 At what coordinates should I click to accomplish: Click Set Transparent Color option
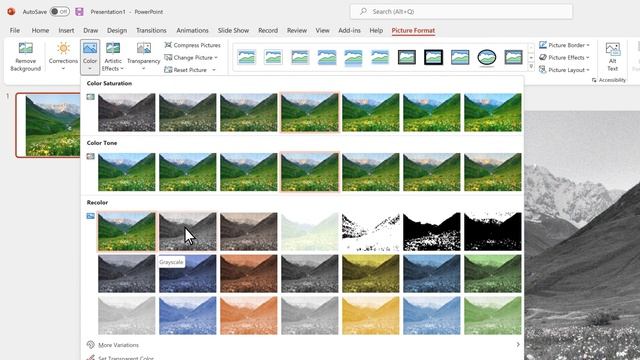(x=126, y=358)
